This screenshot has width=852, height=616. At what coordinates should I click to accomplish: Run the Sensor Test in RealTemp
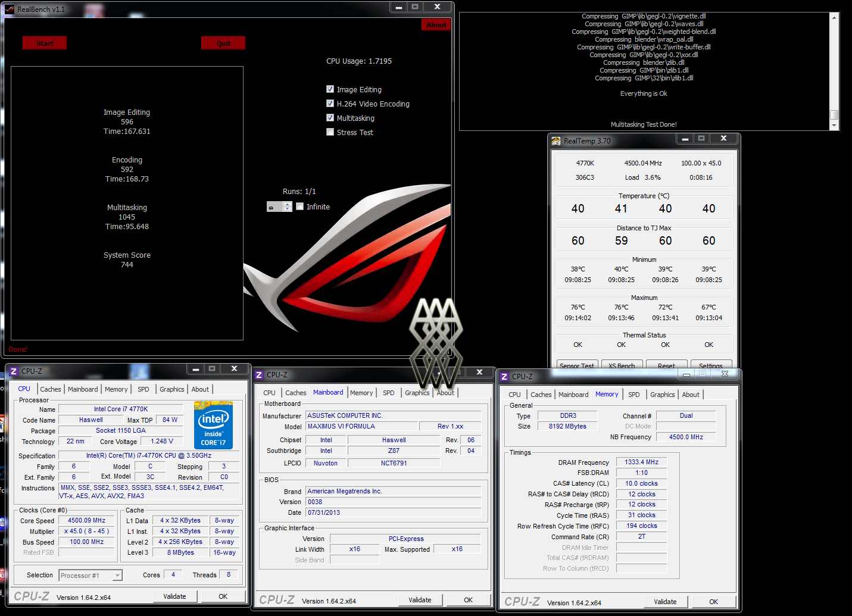pyautogui.click(x=577, y=365)
